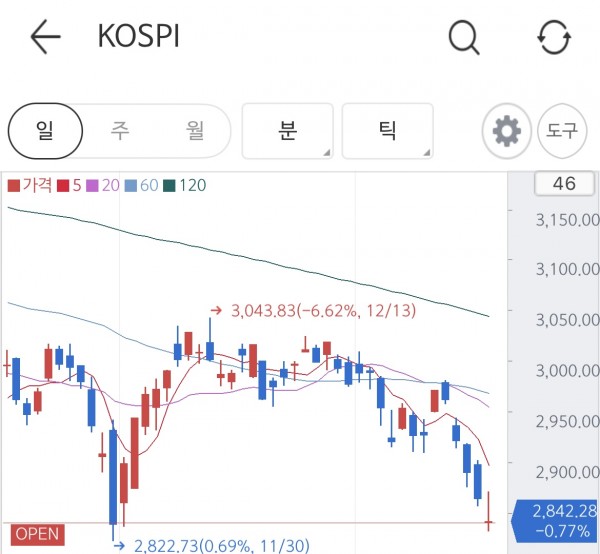Click the 60-day moving average legend

(x=142, y=186)
